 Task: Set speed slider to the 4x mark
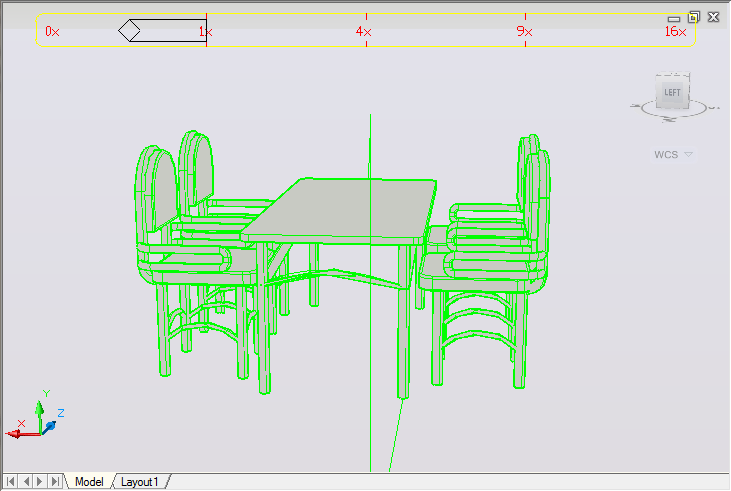pyautogui.click(x=366, y=31)
